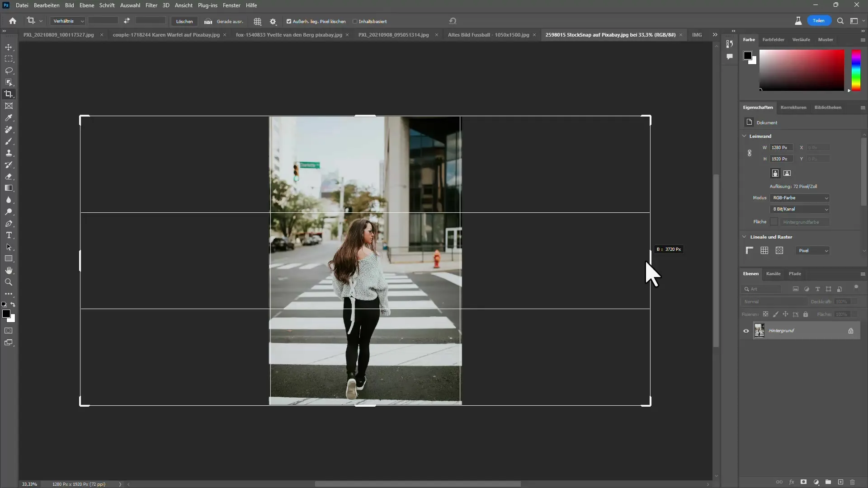
Task: Open additional crop settings gear
Action: [273, 21]
